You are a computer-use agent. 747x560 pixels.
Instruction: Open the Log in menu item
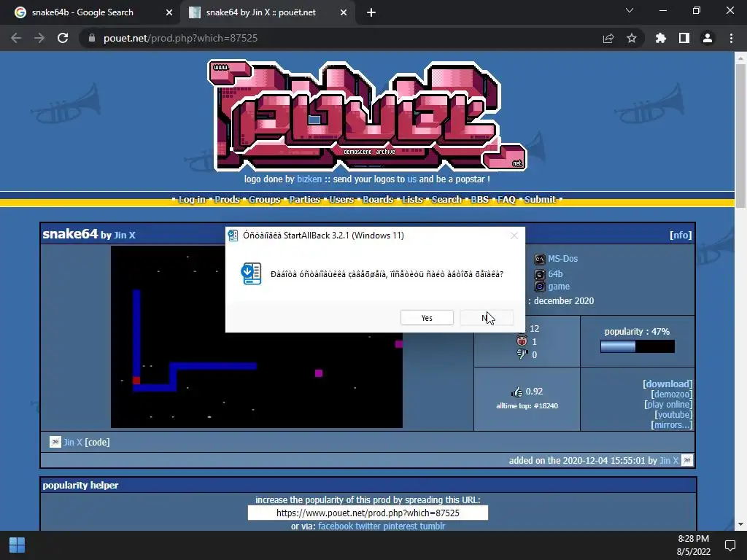(192, 200)
